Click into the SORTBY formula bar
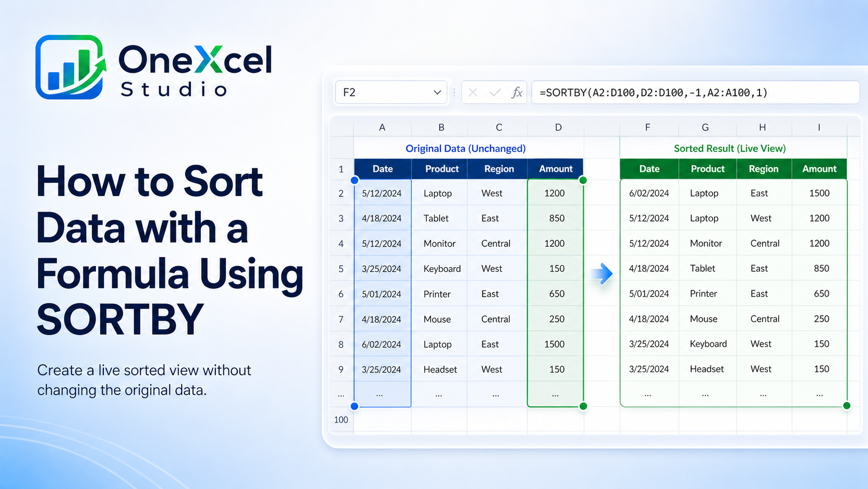868x489 pixels. [x=696, y=92]
